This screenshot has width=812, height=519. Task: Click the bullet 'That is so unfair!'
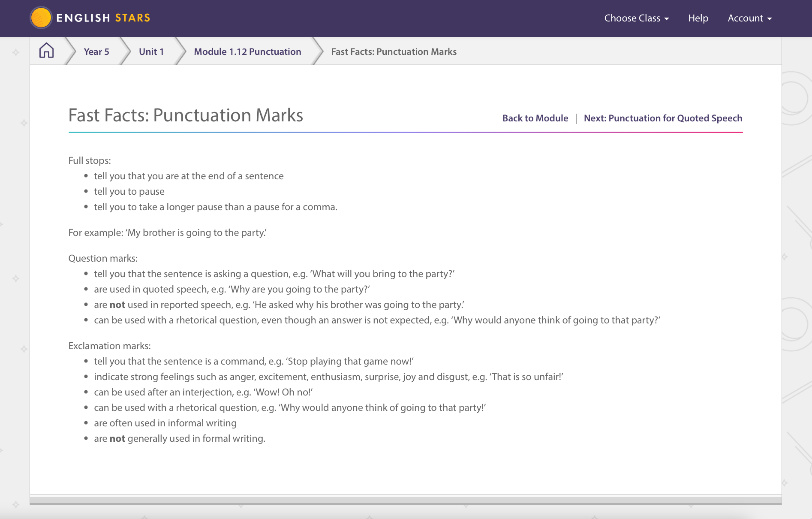pyautogui.click(x=329, y=377)
